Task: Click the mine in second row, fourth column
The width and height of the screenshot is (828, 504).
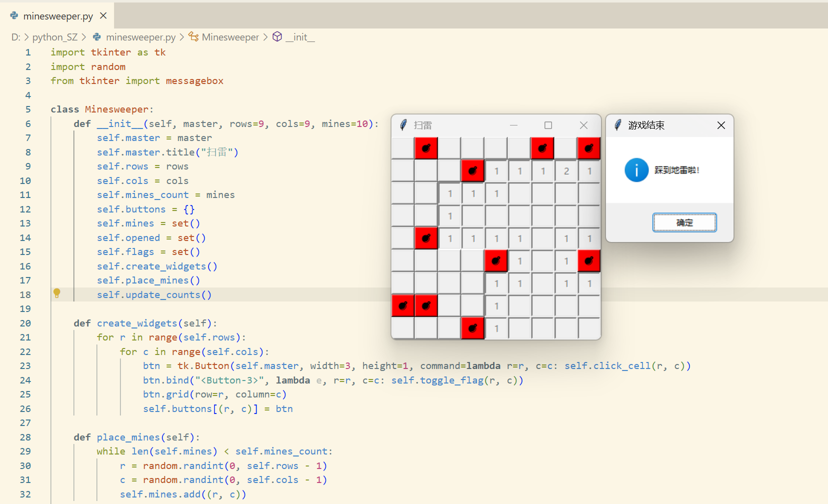Action: tap(472, 171)
